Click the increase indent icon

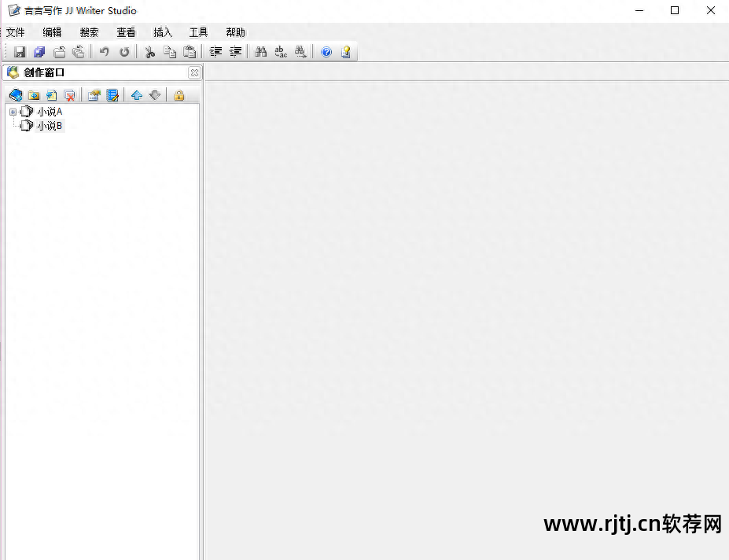[x=215, y=52]
